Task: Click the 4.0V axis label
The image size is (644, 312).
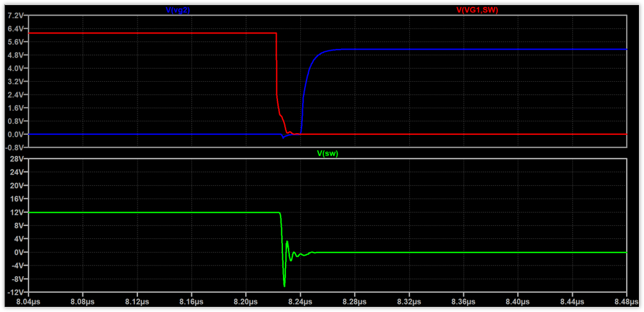Action: [17, 68]
